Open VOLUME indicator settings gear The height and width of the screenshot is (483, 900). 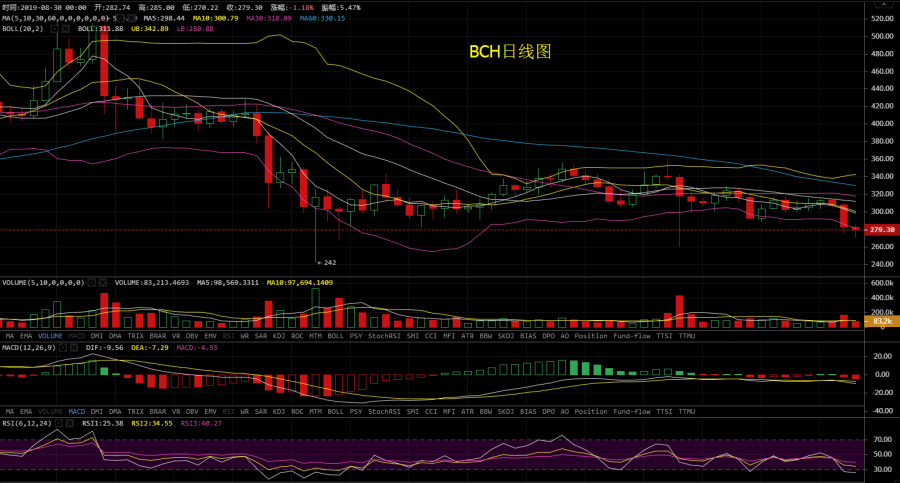point(92,283)
